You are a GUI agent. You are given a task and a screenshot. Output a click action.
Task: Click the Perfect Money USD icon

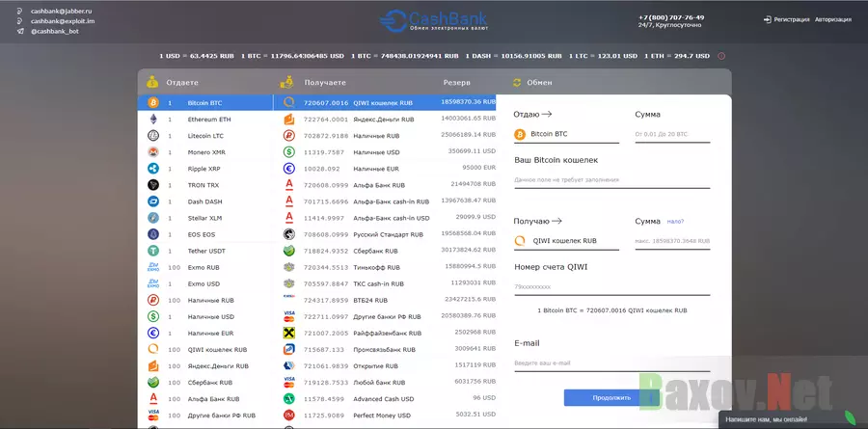pos(289,416)
